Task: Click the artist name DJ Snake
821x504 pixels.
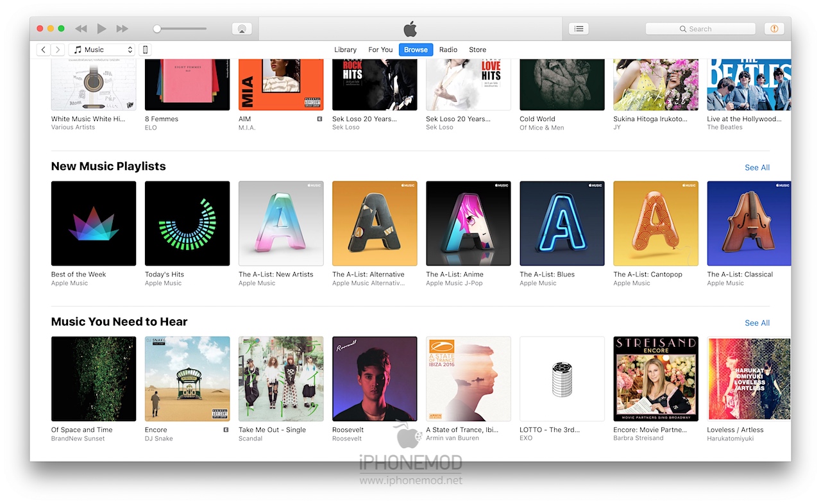Action: (158, 439)
